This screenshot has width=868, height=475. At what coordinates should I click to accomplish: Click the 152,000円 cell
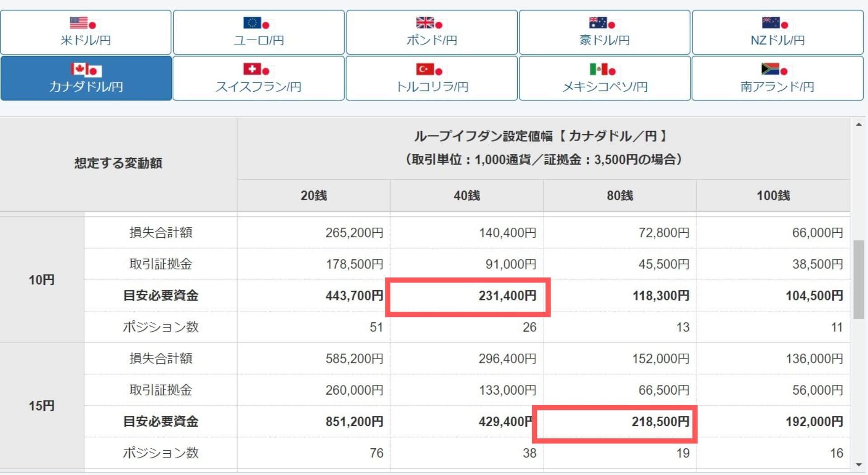pos(620,358)
